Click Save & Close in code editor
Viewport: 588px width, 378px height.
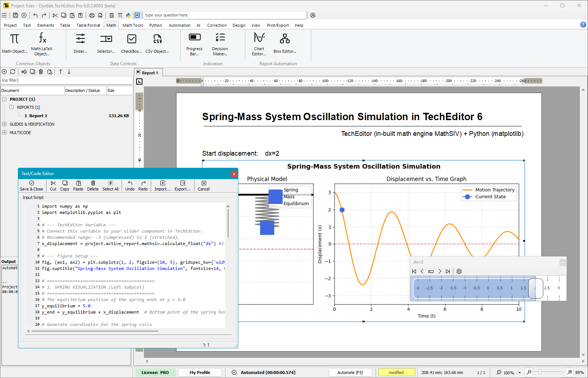(31, 186)
